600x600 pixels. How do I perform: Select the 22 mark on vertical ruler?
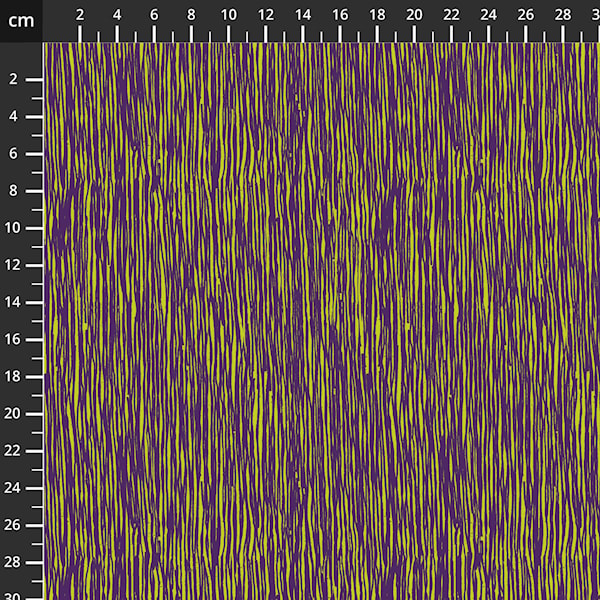(15, 450)
